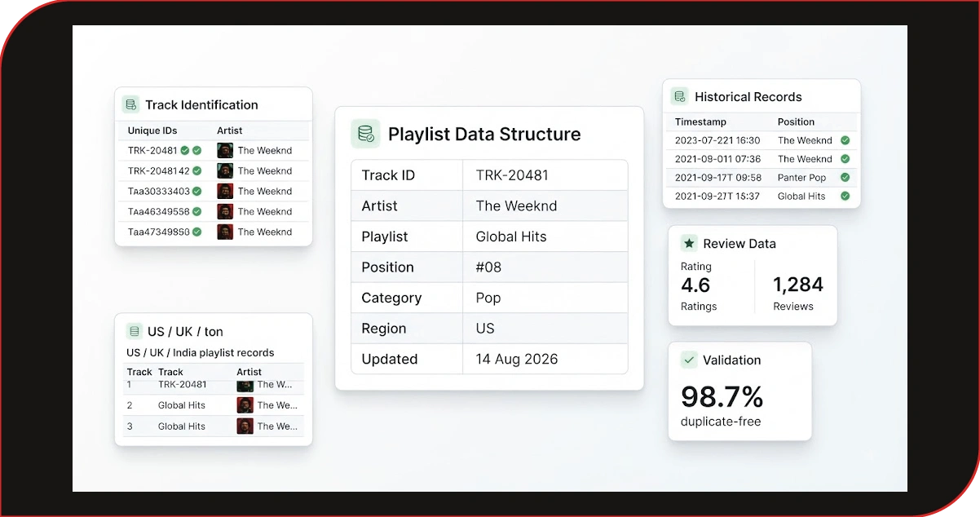This screenshot has width=980, height=517.
Task: Click the US region value
Action: point(486,329)
